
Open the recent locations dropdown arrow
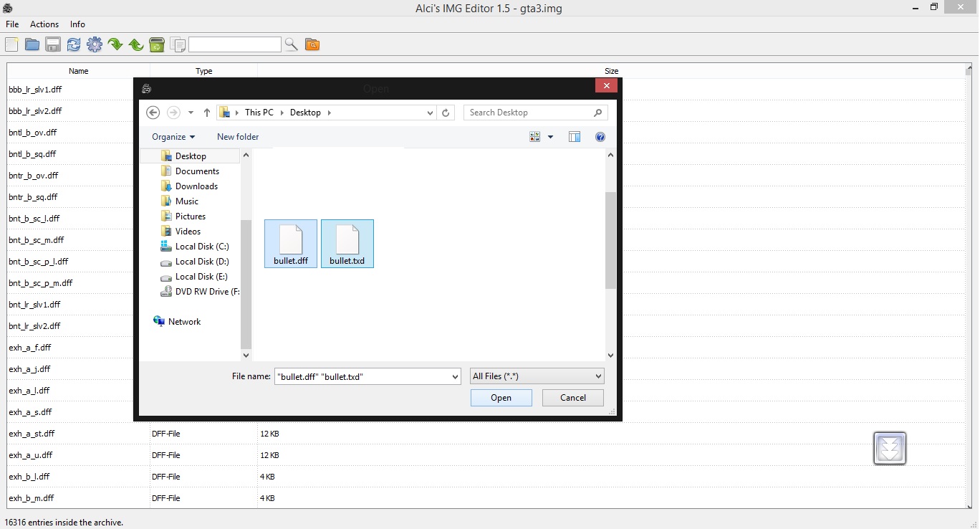coord(191,113)
